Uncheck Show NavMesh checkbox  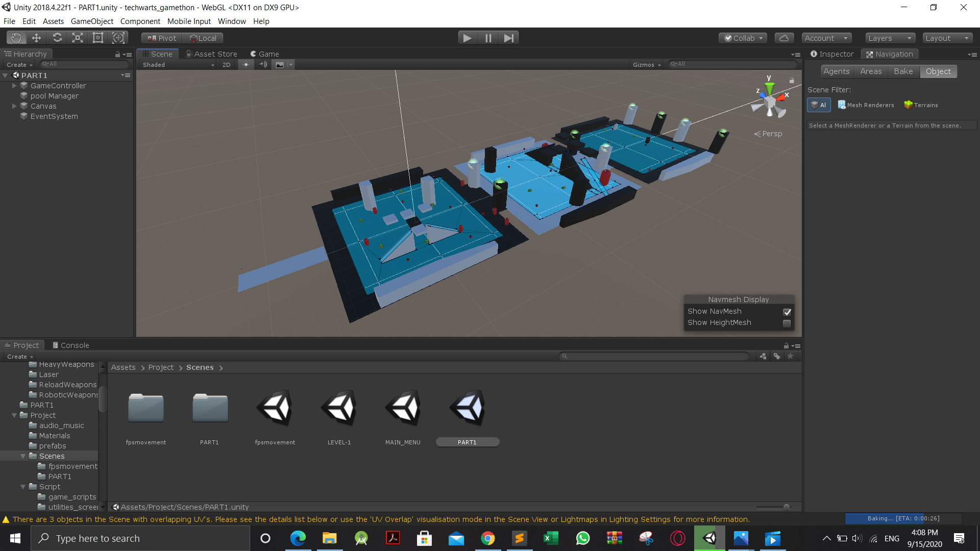tap(787, 312)
